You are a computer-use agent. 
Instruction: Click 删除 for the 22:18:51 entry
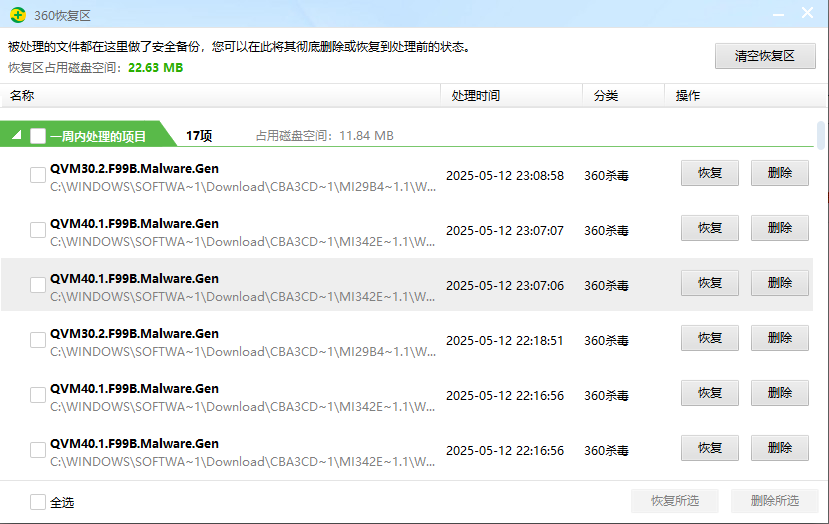(x=780, y=338)
